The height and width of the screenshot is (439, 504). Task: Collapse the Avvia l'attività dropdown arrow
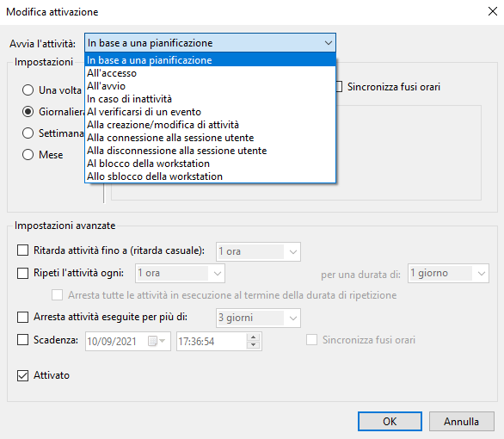pos(329,43)
